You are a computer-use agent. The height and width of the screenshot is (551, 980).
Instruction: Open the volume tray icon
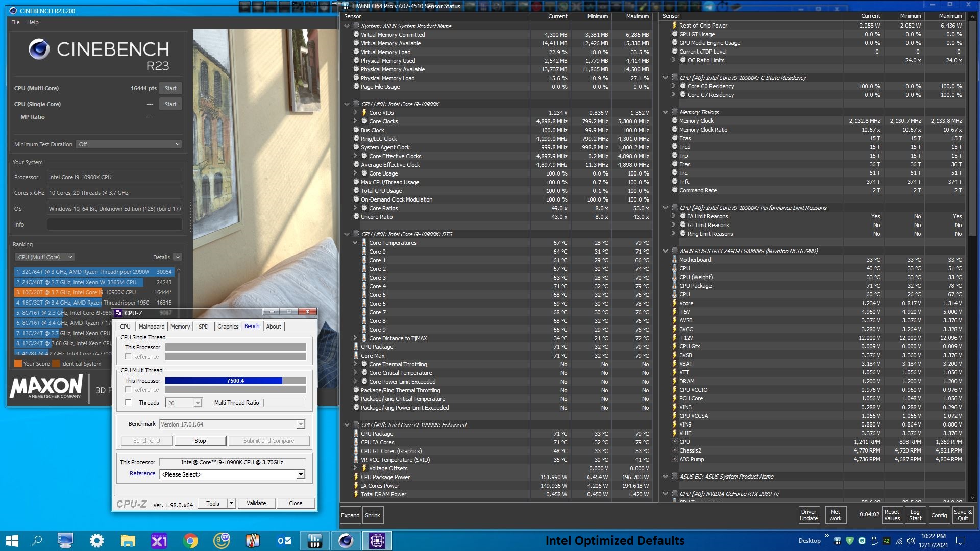point(911,541)
